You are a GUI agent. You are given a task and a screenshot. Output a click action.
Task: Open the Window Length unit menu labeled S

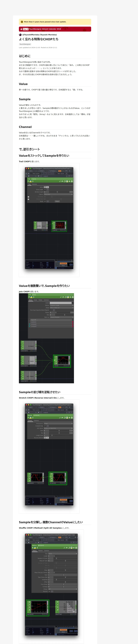pyautogui.click(x=71, y=192)
